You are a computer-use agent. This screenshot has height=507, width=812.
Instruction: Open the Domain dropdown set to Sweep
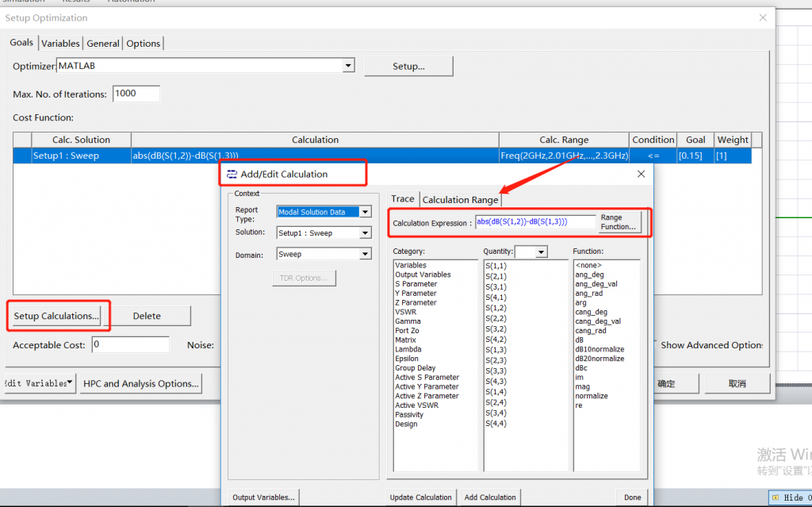365,254
